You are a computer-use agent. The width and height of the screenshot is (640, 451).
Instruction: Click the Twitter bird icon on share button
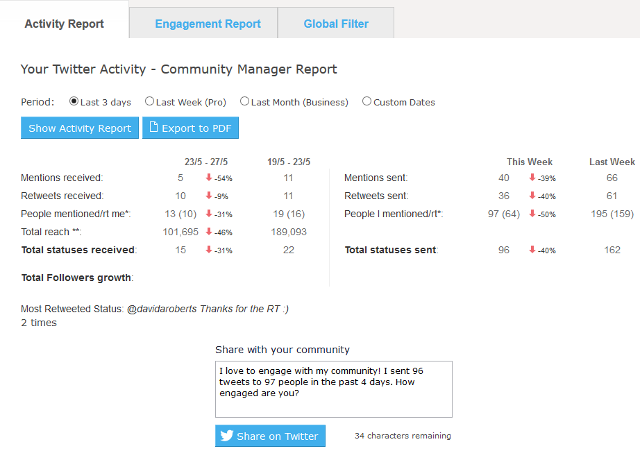coord(227,435)
